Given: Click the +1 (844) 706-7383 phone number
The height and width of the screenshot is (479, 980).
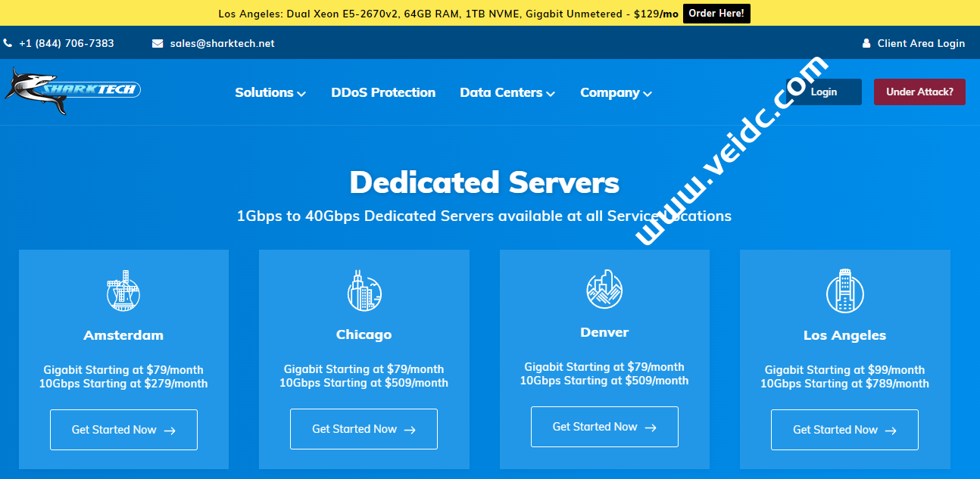Looking at the screenshot, I should [67, 44].
